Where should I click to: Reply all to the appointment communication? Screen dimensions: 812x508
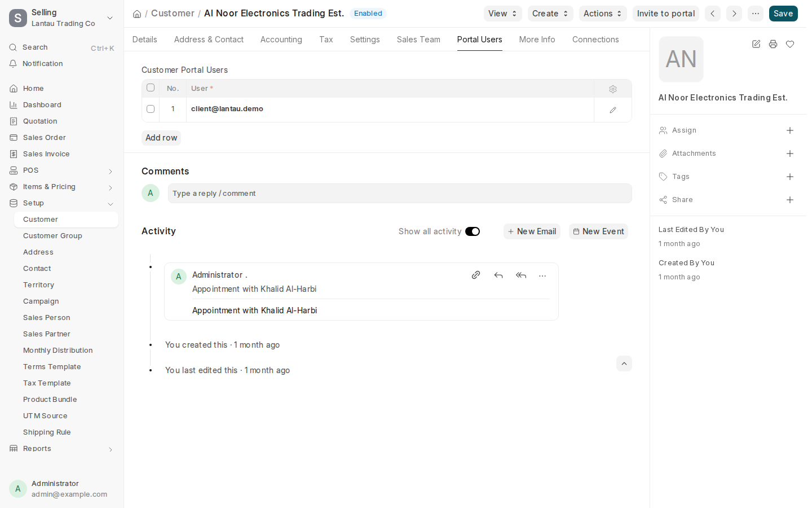[521, 275]
